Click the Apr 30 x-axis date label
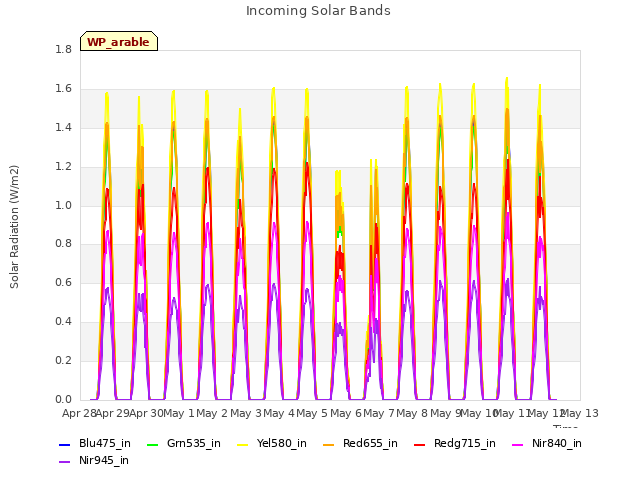 [146, 414]
